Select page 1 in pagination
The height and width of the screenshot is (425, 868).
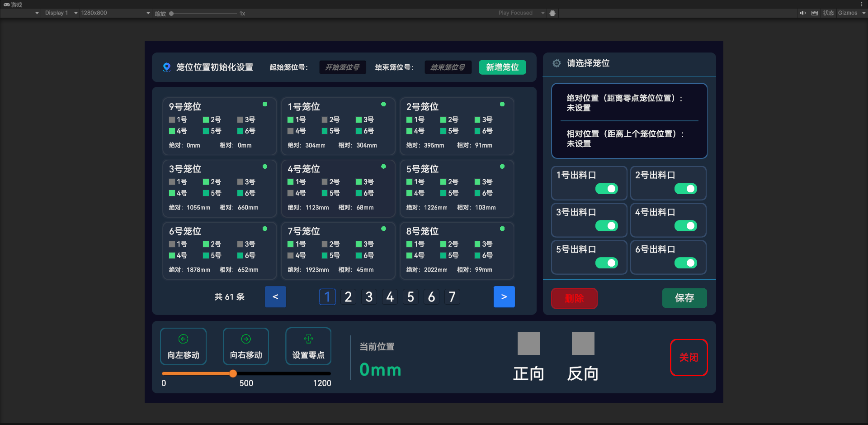[x=327, y=297]
